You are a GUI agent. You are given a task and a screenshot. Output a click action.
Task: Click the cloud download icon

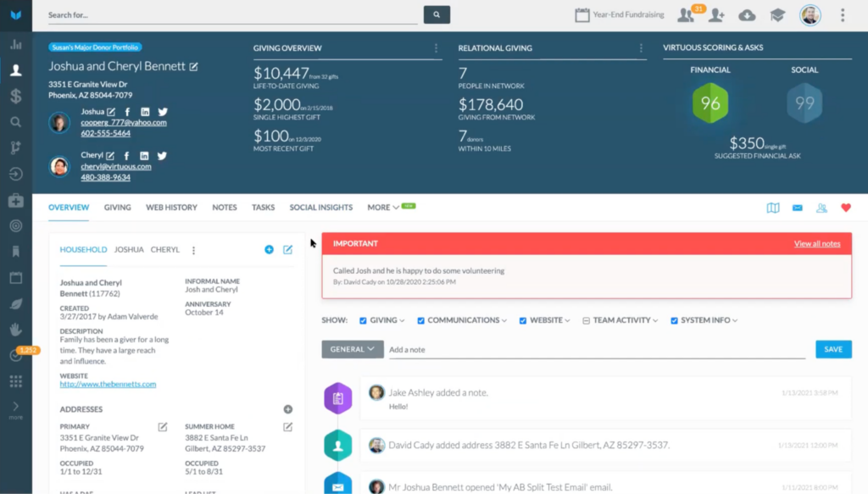[747, 15]
